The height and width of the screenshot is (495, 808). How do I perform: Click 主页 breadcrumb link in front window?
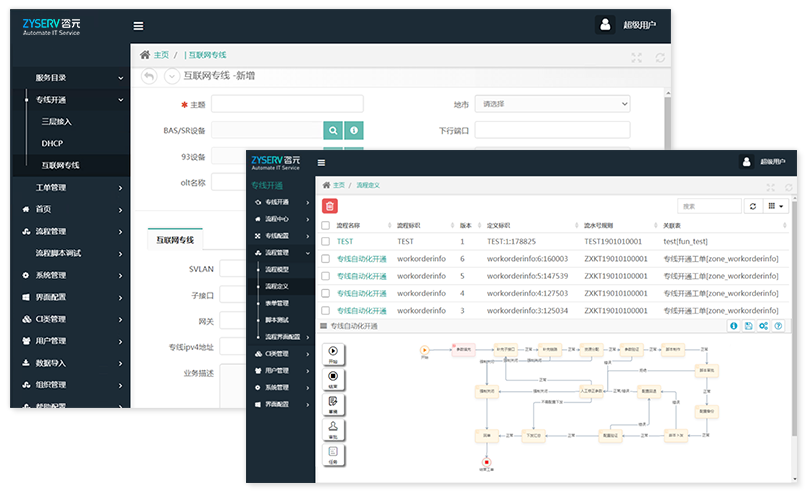(x=338, y=185)
